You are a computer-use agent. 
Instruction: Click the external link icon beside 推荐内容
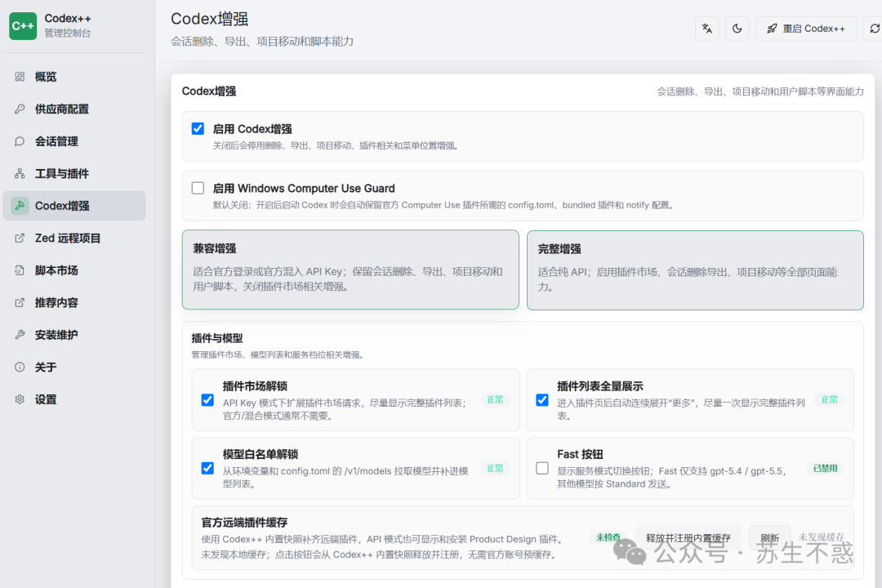20,302
